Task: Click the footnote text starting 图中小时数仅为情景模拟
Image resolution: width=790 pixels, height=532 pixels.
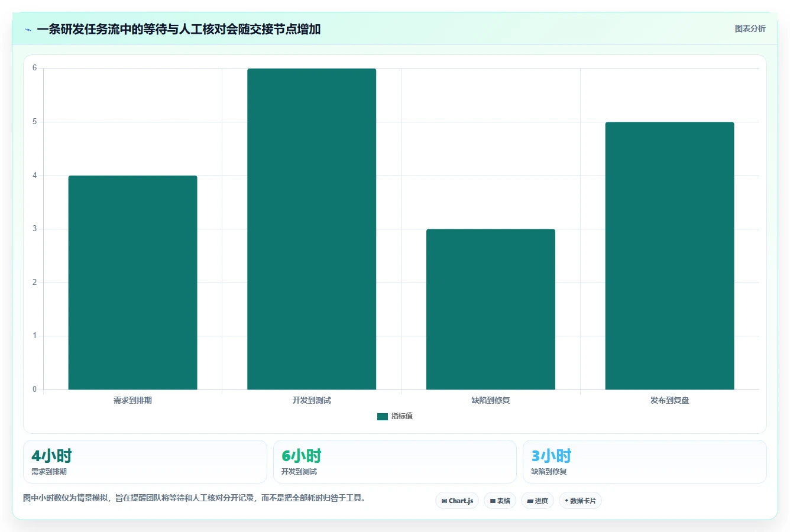Action: pos(194,498)
